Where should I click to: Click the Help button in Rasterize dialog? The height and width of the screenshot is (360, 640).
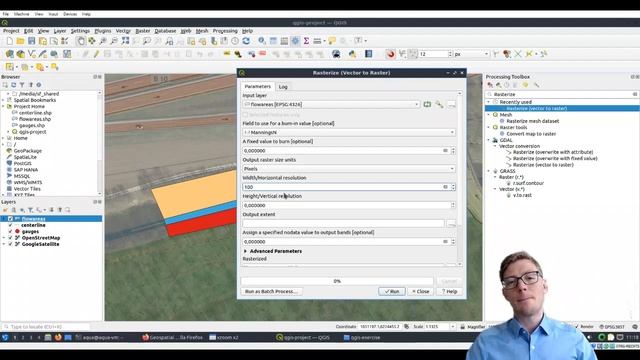pos(449,291)
